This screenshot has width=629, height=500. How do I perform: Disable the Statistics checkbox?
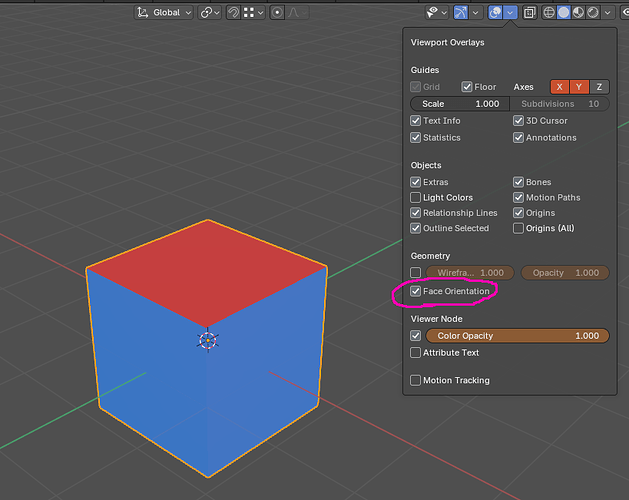[x=416, y=138]
